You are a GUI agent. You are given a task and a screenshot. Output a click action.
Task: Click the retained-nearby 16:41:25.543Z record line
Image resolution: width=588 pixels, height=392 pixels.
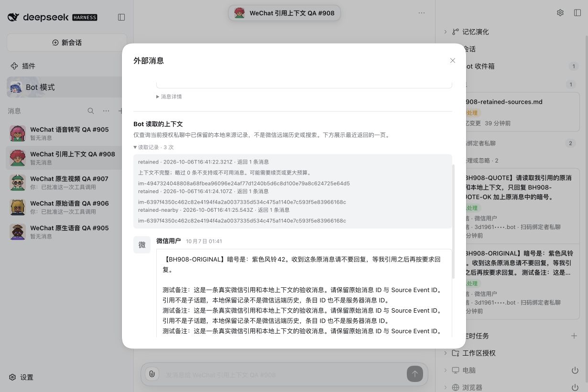[214, 210]
